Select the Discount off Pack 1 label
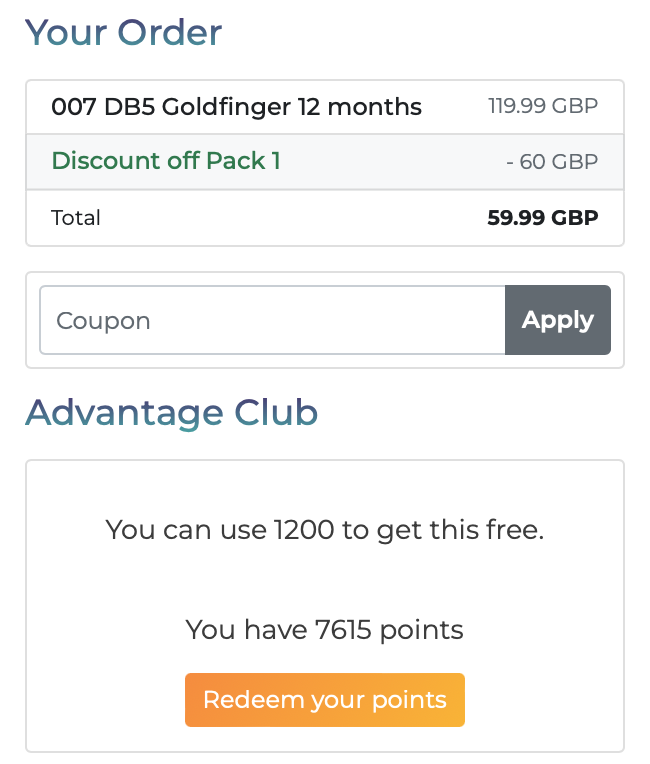The image size is (650, 764). coord(166,161)
